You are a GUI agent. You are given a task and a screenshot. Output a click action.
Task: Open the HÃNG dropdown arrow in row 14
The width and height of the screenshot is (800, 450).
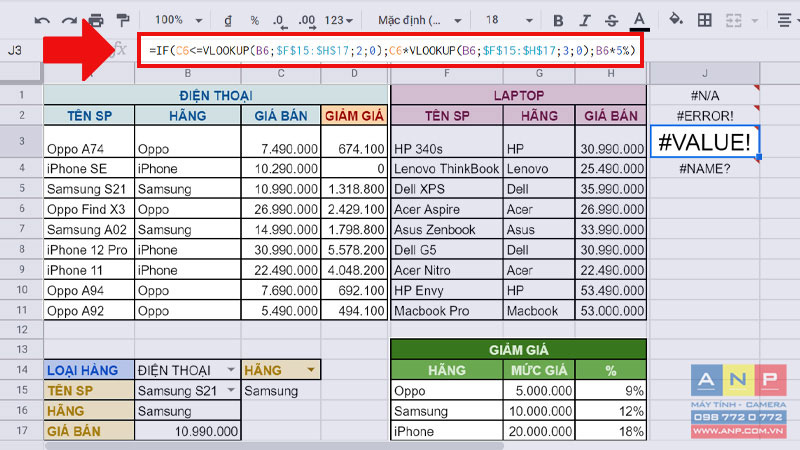pos(311,370)
